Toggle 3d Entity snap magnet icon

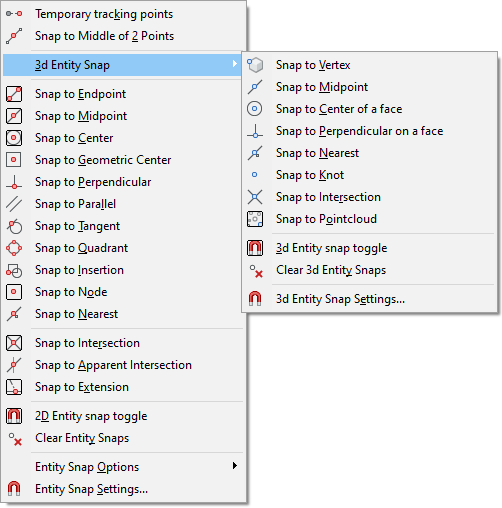[255, 248]
